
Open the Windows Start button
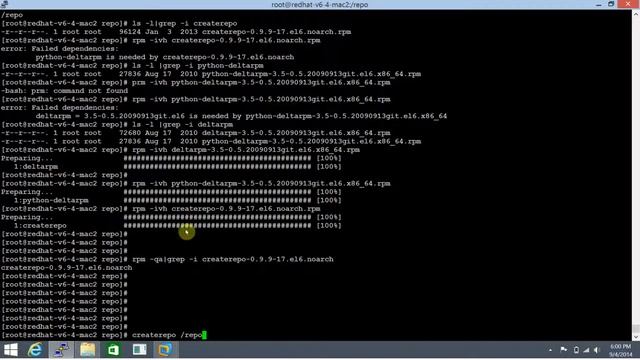point(11,350)
